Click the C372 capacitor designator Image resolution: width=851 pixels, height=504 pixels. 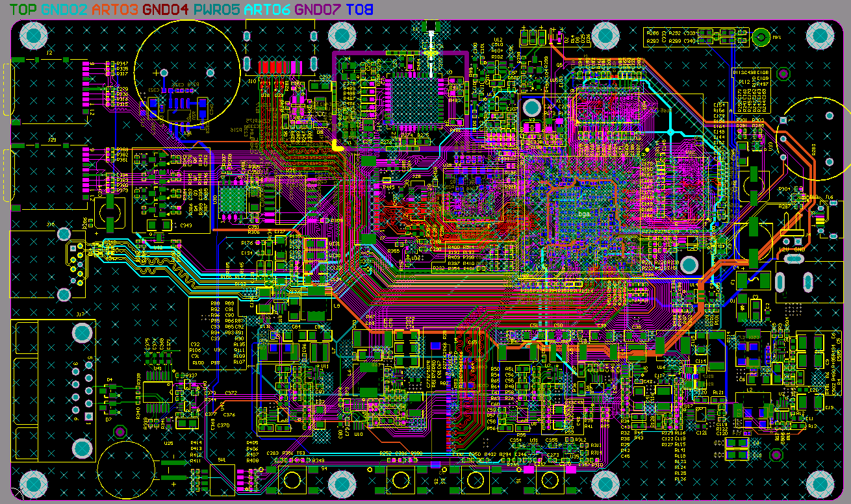(x=231, y=394)
